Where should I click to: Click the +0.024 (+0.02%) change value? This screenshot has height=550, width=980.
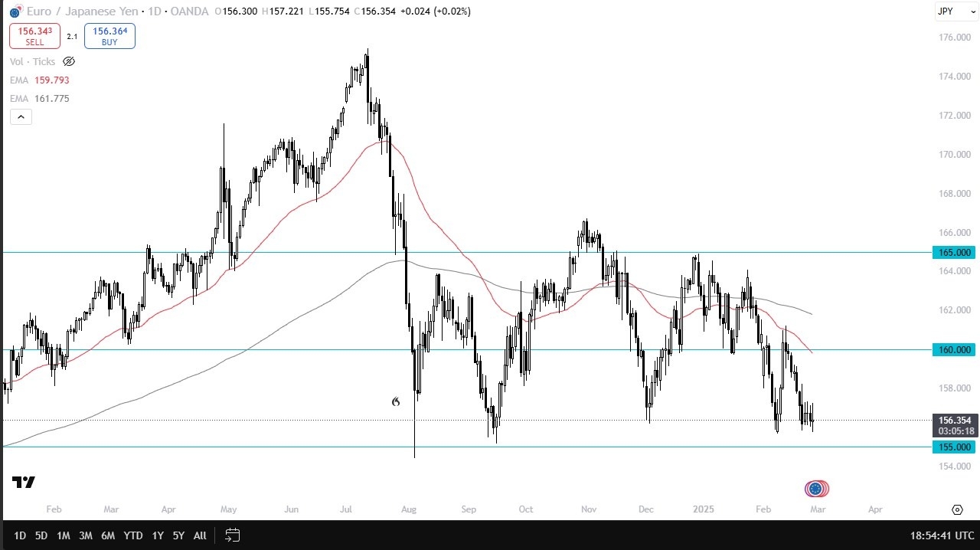point(435,11)
